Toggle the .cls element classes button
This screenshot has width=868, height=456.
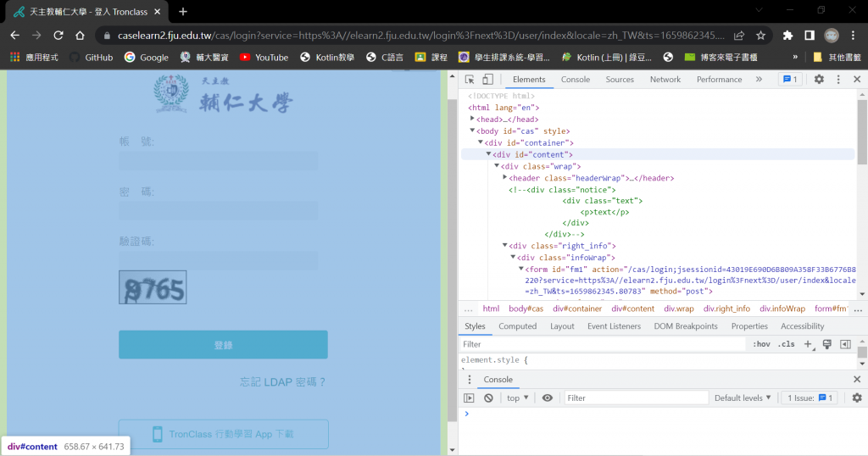point(786,343)
